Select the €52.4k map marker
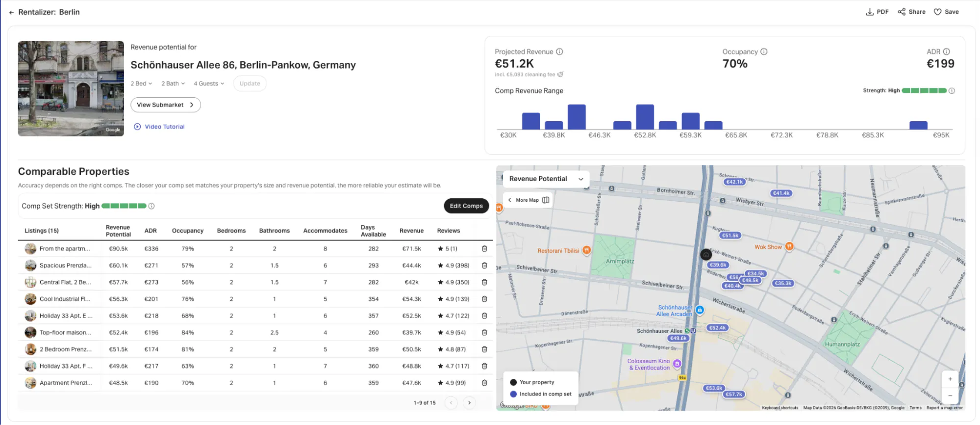 point(717,328)
